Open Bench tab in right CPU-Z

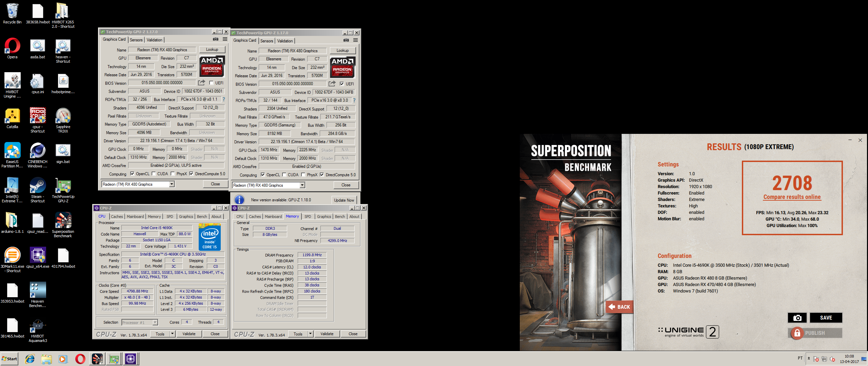click(x=340, y=217)
